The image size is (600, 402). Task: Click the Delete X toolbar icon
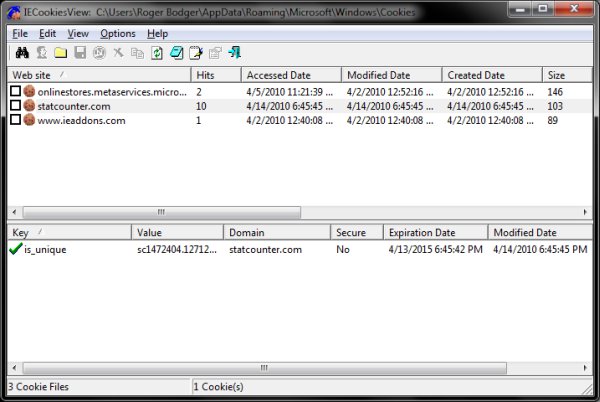pyautogui.click(x=118, y=52)
